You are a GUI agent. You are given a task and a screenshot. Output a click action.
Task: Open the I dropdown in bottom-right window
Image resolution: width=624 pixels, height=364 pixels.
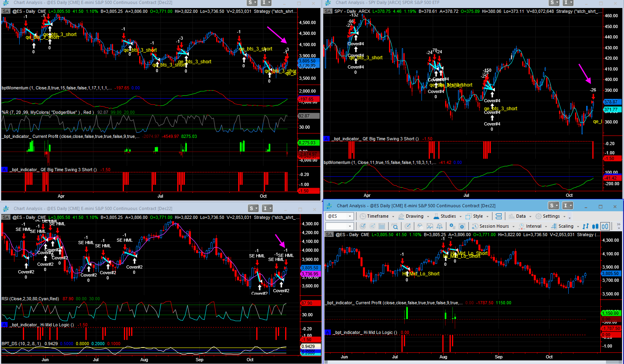(568, 206)
